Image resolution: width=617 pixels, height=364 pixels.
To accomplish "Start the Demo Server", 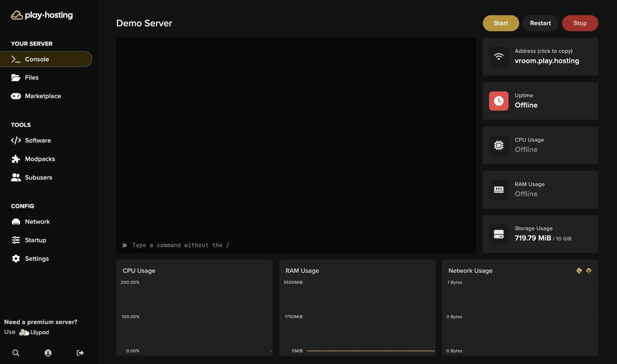I will [x=501, y=23].
